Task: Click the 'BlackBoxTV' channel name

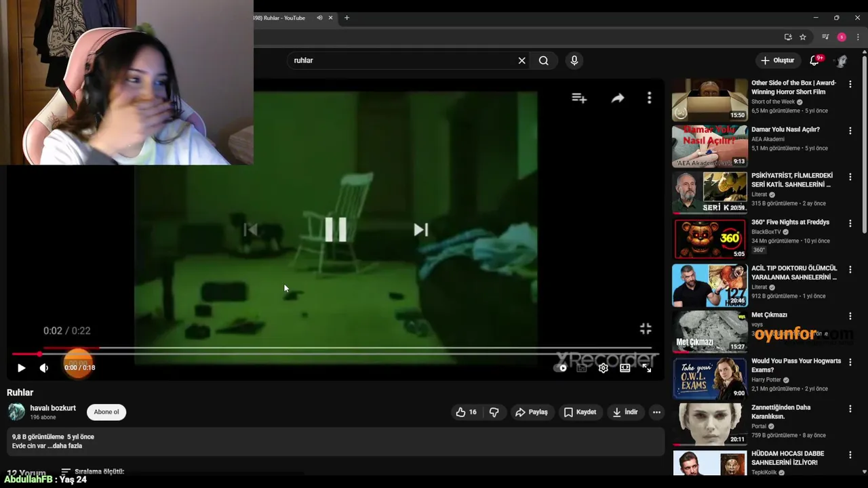Action: click(x=766, y=232)
